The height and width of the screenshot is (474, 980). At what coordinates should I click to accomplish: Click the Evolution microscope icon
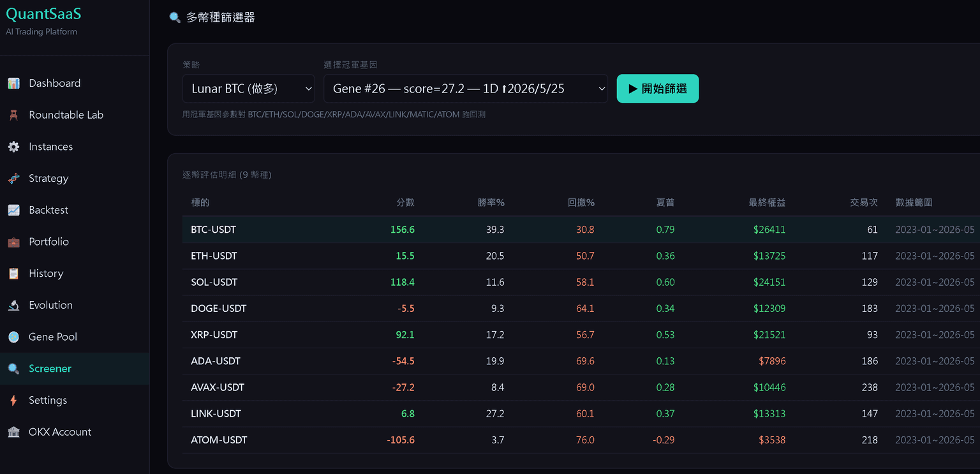[13, 305]
